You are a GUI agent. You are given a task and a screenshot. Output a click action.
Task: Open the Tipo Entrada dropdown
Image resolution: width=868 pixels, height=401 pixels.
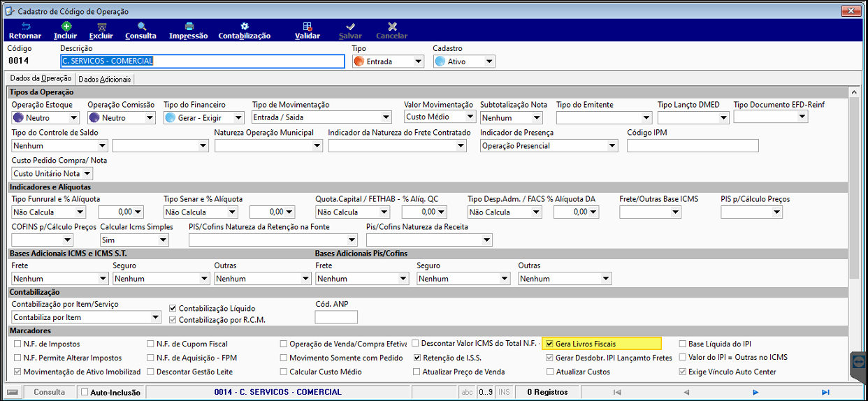click(x=418, y=61)
